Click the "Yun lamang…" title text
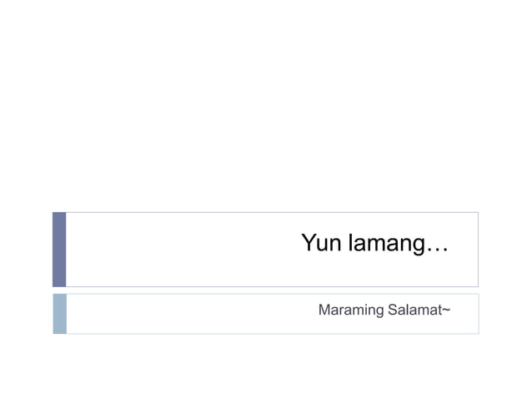The height and width of the screenshot is (399, 532). (374, 243)
